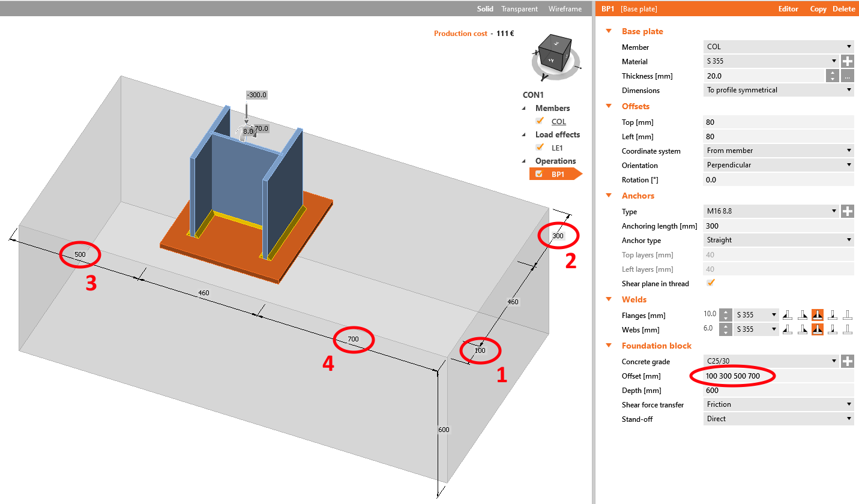This screenshot has width=859, height=504.
Task: Uncheck the COL member checkbox
Action: click(540, 121)
